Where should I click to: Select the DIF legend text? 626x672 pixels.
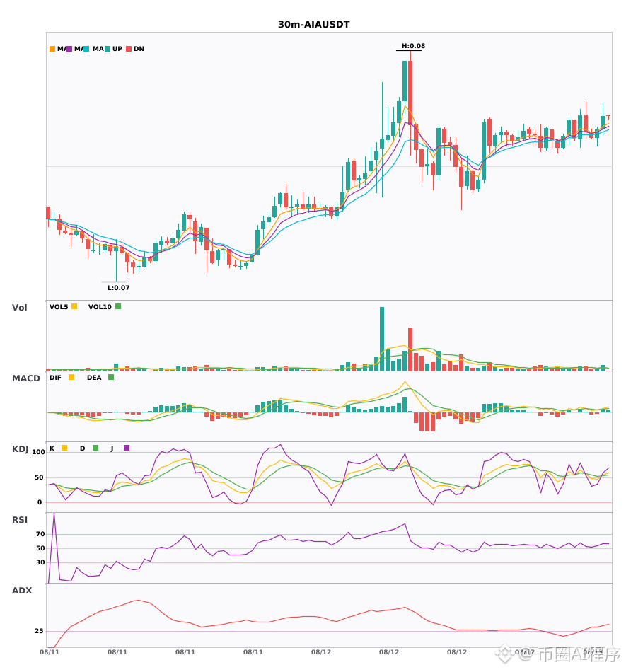coord(55,378)
